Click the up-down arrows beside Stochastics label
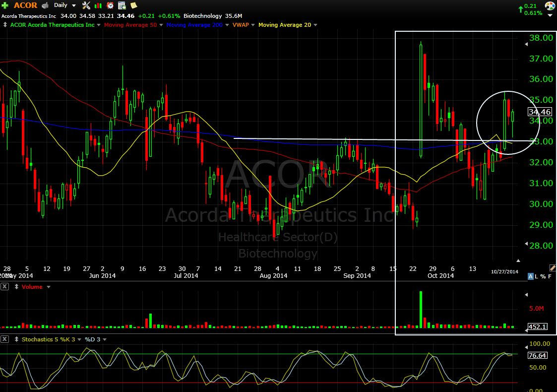Viewport: 557px width, 392px height. coord(16,339)
